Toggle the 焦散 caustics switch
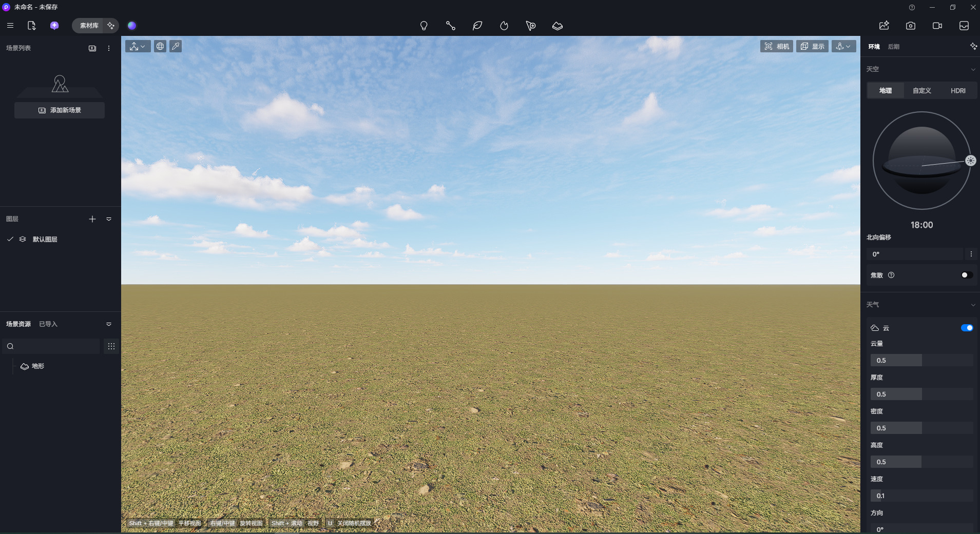Viewport: 980px width, 534px height. 967,275
